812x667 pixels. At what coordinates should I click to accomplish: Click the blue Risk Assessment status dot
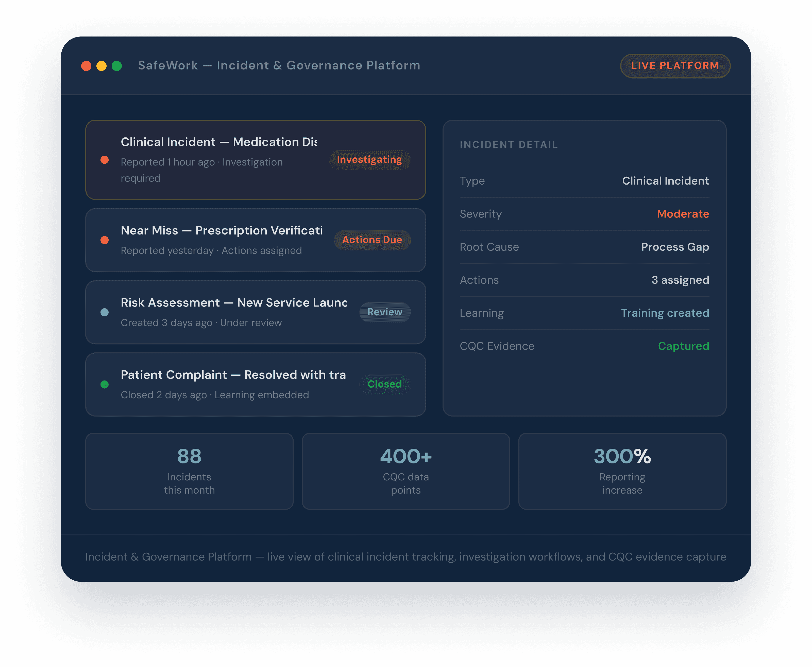coord(105,312)
